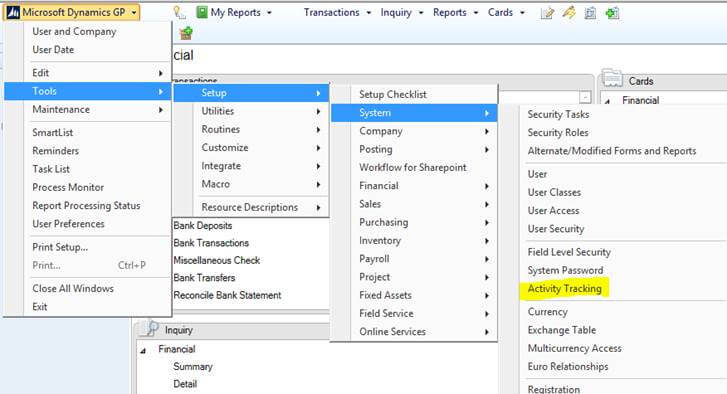Select User and Company

tap(74, 32)
